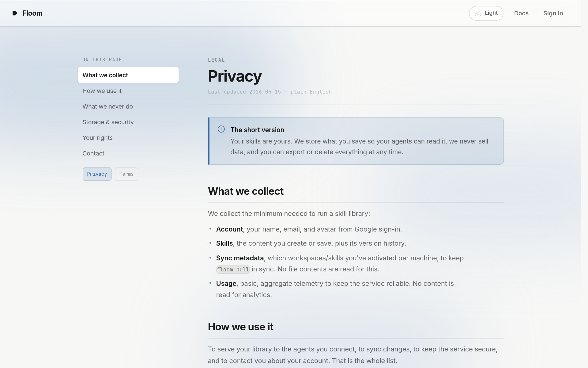This screenshot has height=368, width=588.
Task: Click the 'What we collect' section heading
Action: 246,191
